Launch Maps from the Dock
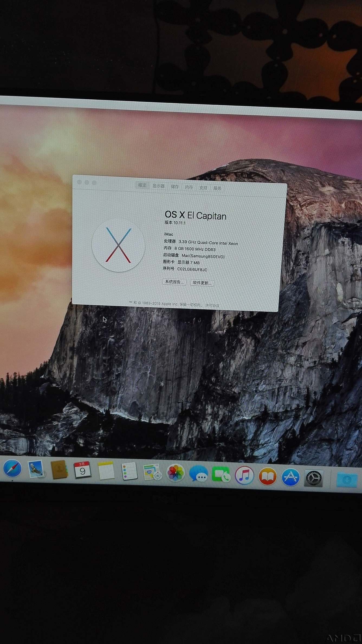362x644 pixels. tap(152, 472)
